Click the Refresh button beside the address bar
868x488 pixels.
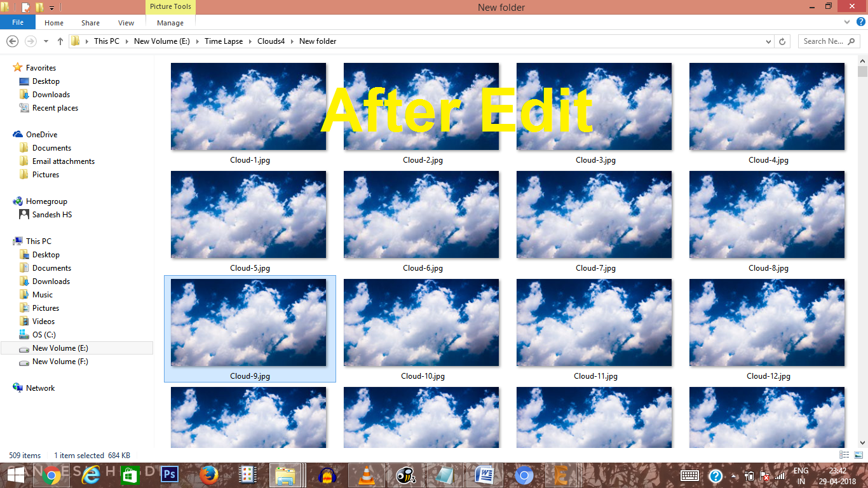[x=782, y=41]
